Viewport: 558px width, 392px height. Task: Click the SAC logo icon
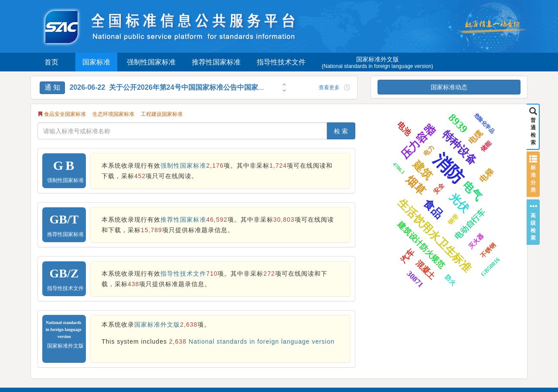pos(61,27)
